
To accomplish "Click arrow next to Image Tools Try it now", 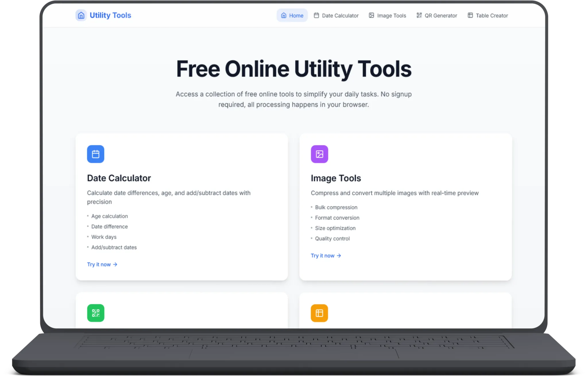I will tap(339, 256).
